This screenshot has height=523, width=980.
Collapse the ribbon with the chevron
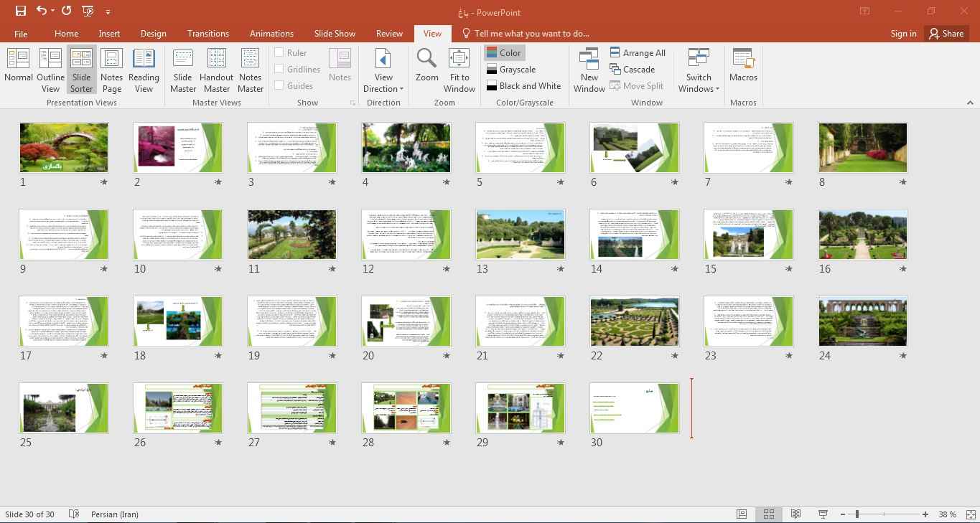pos(969,103)
